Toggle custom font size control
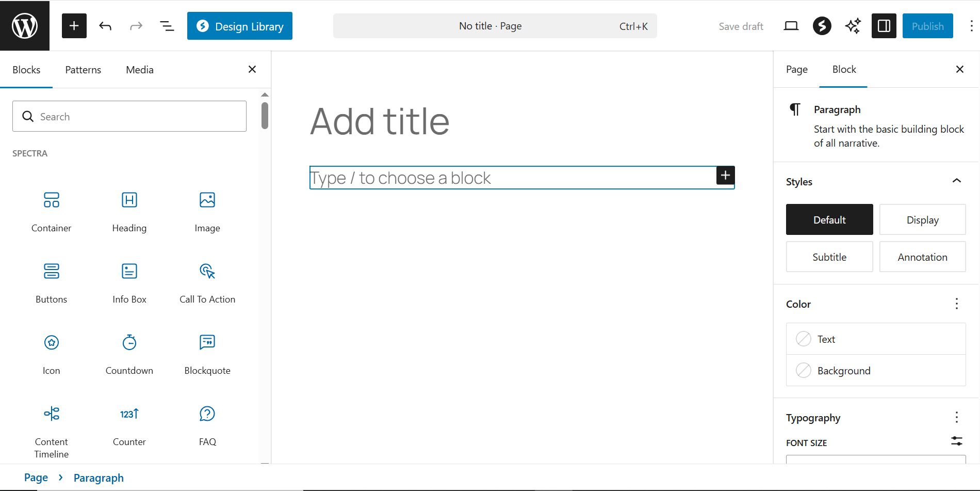The width and height of the screenshot is (980, 491). coord(957,441)
